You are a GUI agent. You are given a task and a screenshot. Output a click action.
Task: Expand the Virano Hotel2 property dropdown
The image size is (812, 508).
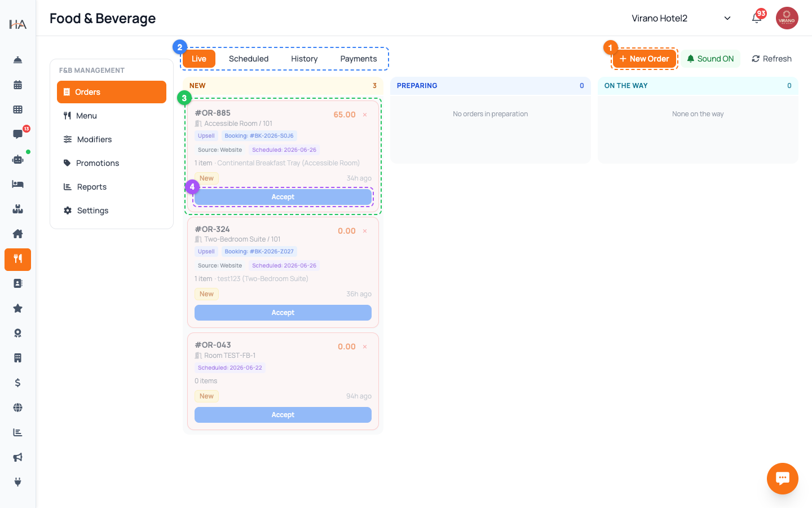681,18
